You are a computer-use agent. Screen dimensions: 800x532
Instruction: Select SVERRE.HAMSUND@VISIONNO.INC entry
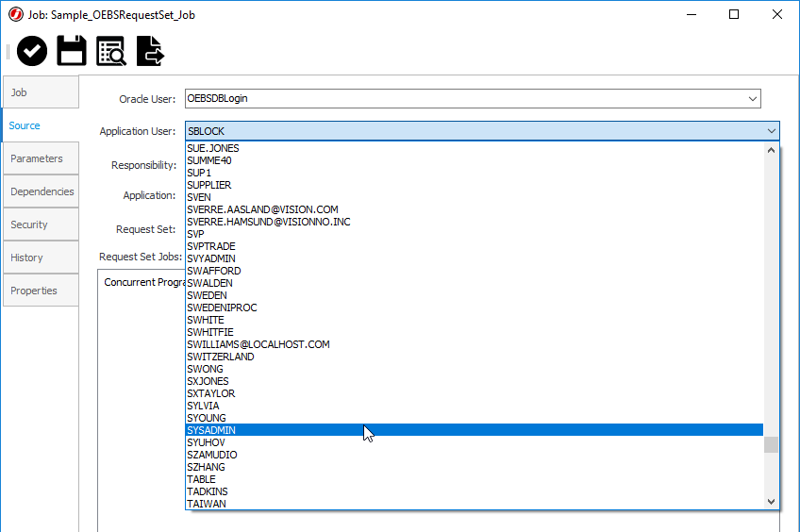tap(475, 222)
